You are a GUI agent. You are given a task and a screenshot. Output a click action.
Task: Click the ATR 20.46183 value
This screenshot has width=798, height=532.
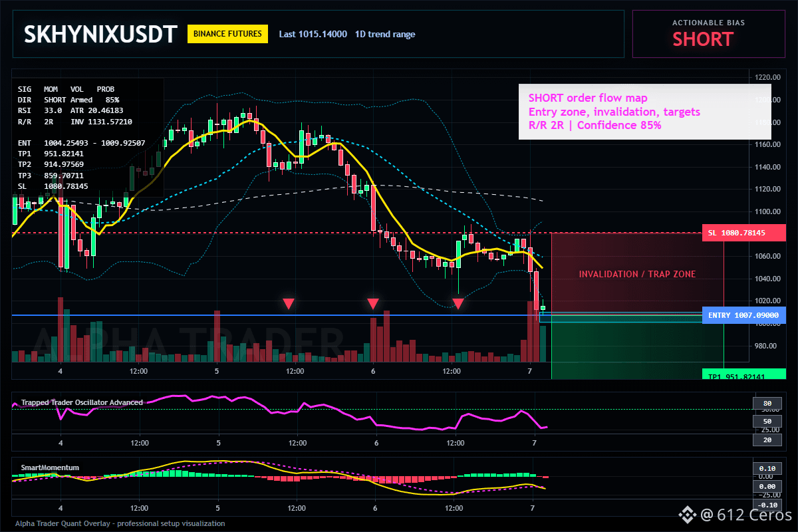(96, 110)
